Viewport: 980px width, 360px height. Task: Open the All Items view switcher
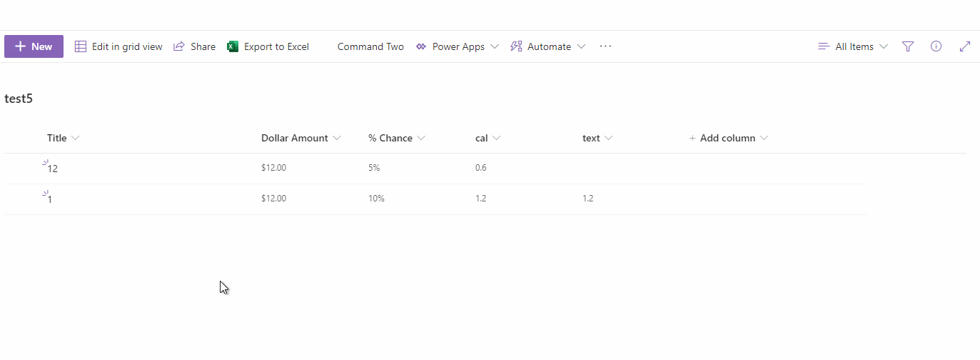(854, 46)
